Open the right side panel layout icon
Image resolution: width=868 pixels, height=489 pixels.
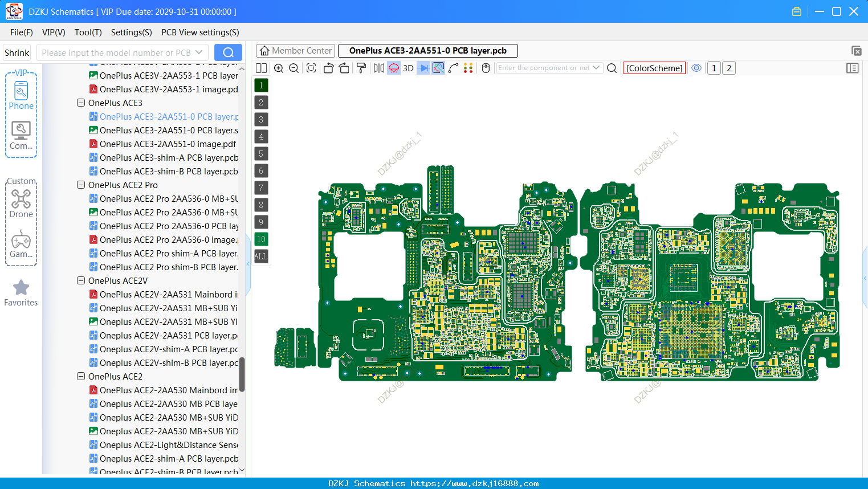click(x=853, y=68)
